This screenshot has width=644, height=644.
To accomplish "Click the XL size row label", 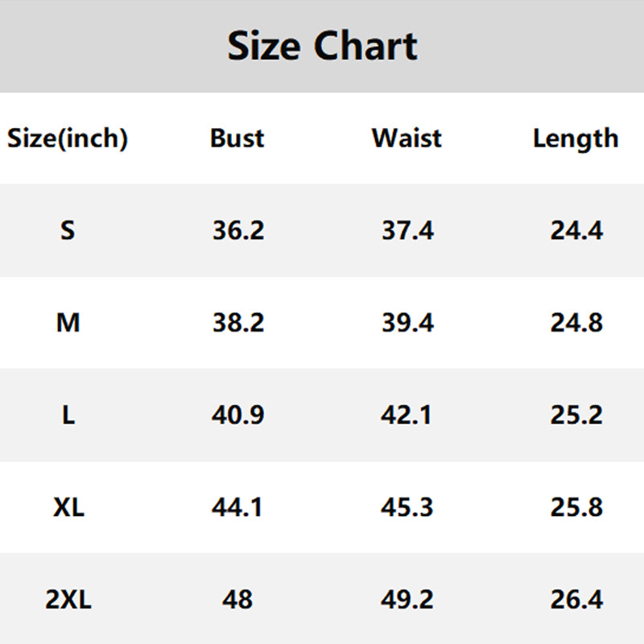I will coord(68,508).
